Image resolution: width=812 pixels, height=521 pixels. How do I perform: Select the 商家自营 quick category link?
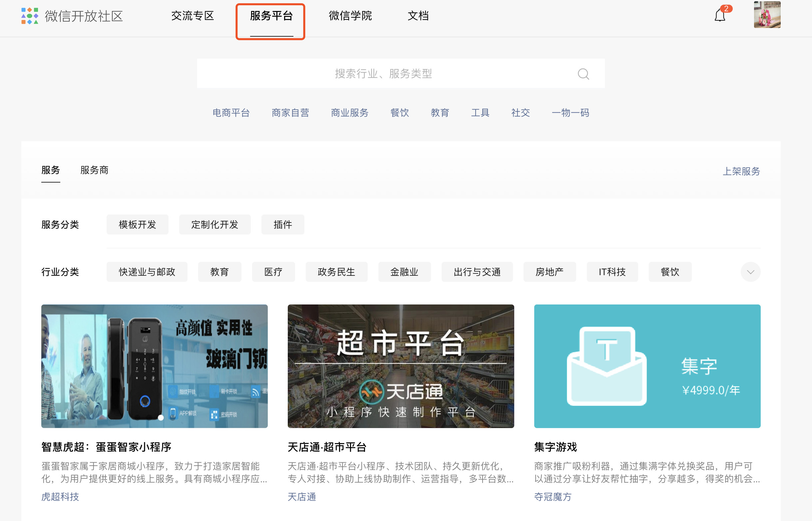pyautogui.click(x=290, y=113)
